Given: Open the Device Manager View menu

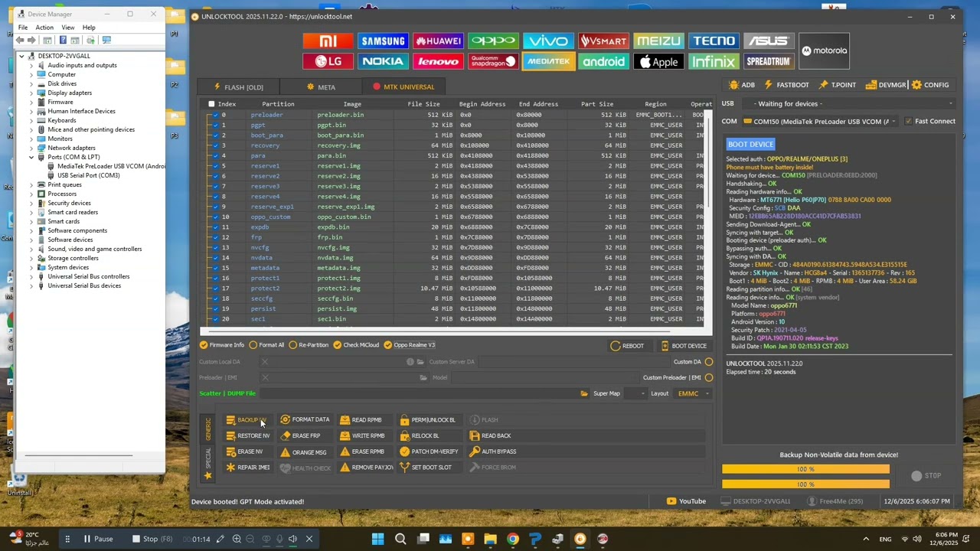Looking at the screenshot, I should [68, 28].
